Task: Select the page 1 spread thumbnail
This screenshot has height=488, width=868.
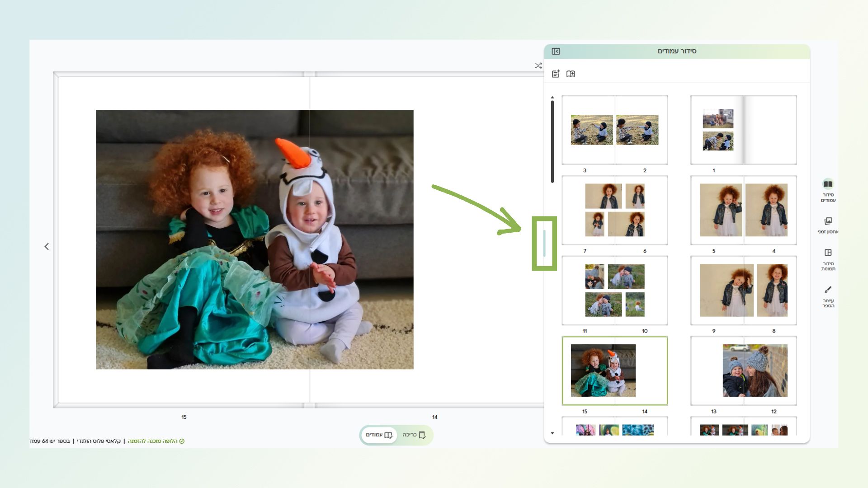Action: [x=743, y=130]
